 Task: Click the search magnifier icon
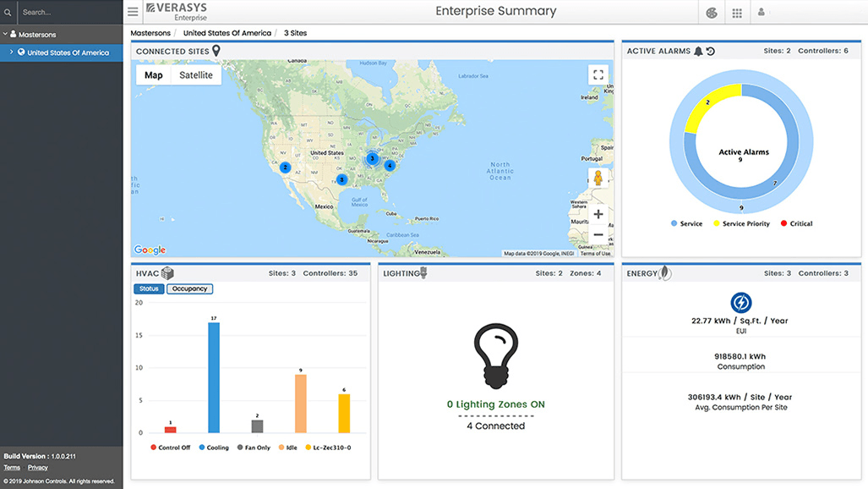[8, 12]
